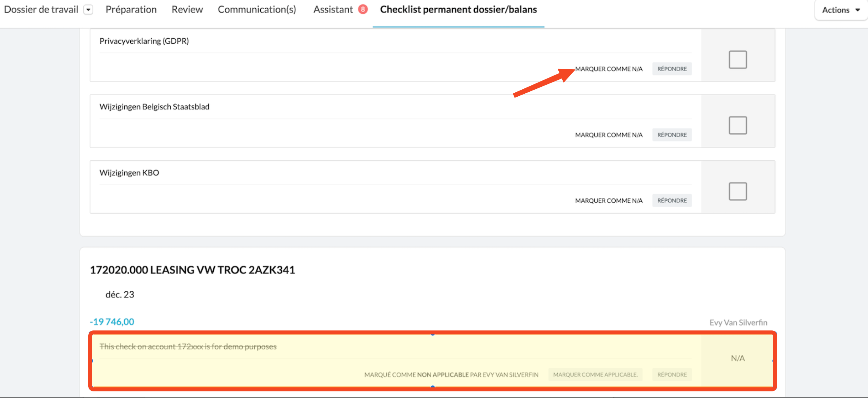This screenshot has height=398, width=868.
Task: Mark Wijzigingen KBO as N/A
Action: click(x=609, y=201)
